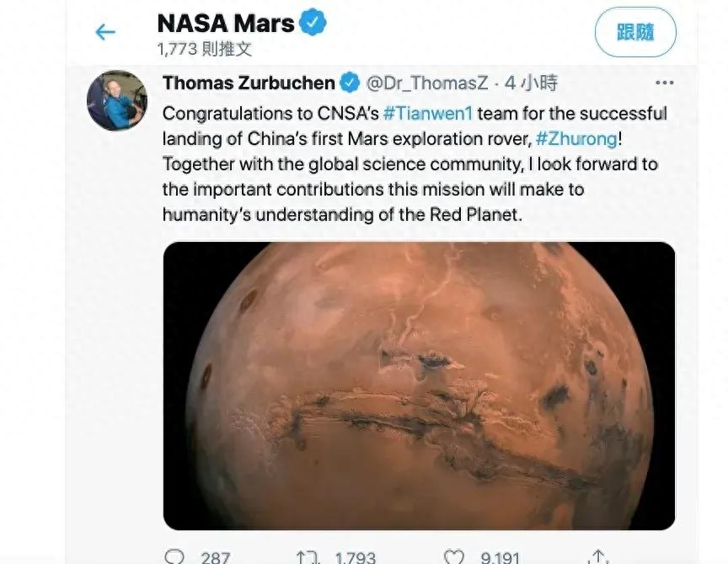
Task: Click NASA Mars verified badge
Action: (312, 22)
